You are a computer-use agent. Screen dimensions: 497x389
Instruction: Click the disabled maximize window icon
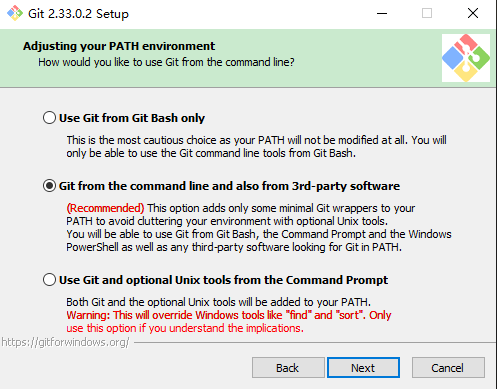click(x=427, y=13)
